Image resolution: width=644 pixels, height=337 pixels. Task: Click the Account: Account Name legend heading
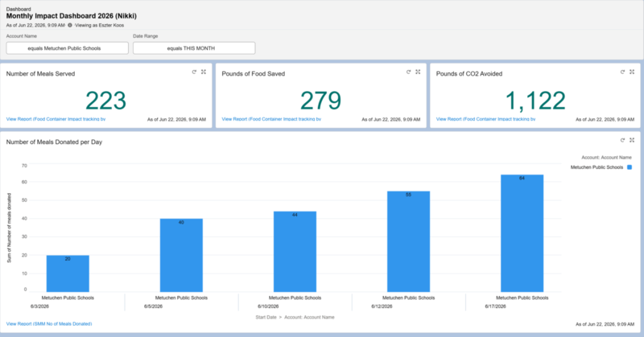pos(606,157)
